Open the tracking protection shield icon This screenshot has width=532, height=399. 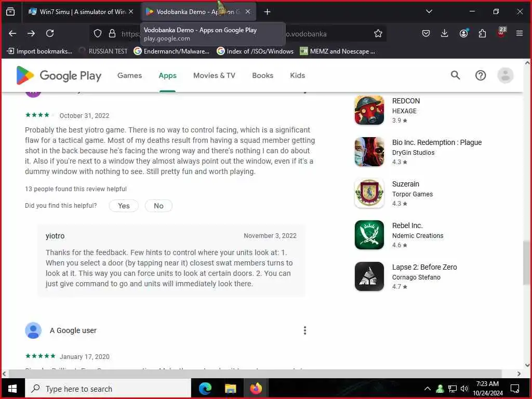pyautogui.click(x=98, y=33)
